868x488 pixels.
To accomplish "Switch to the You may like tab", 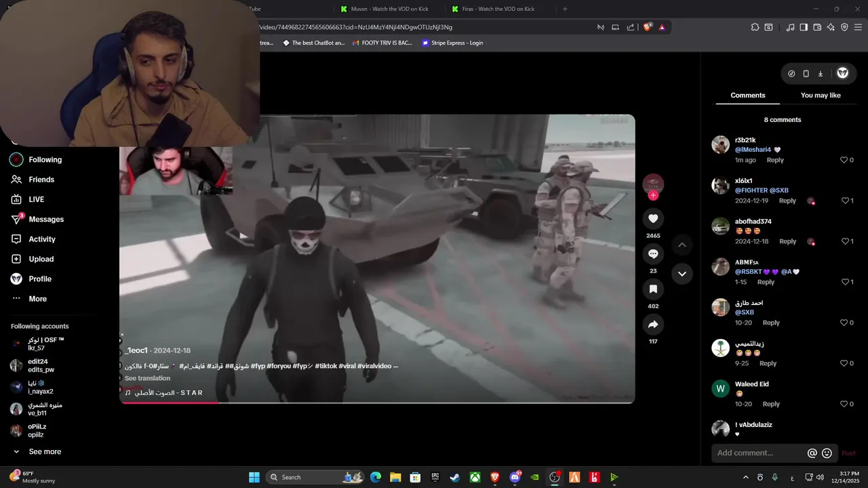I will [x=821, y=96].
